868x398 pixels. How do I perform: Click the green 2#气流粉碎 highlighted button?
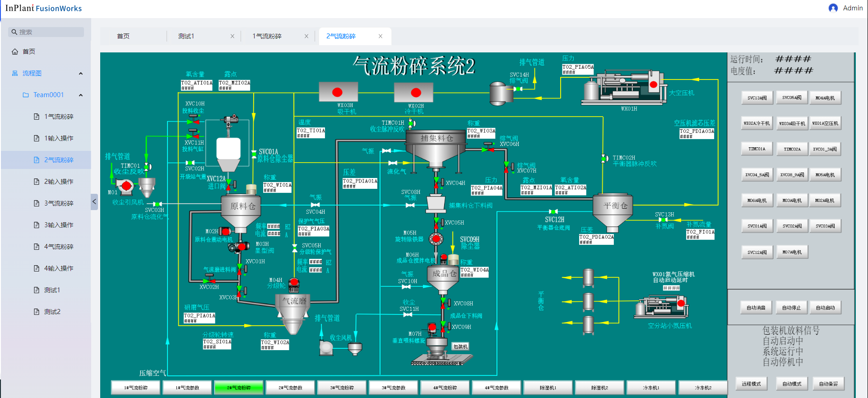(239, 388)
